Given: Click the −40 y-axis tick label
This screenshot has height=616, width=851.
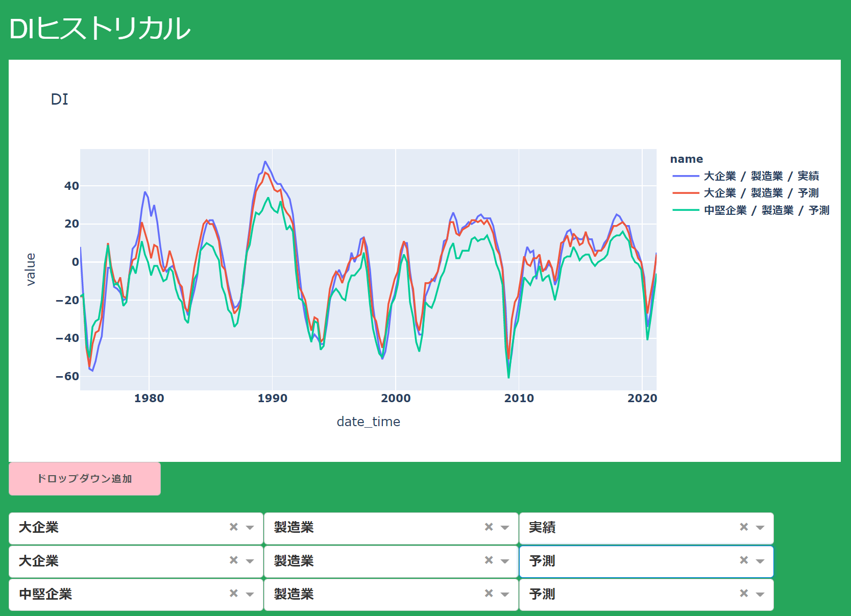Looking at the screenshot, I should (67, 338).
